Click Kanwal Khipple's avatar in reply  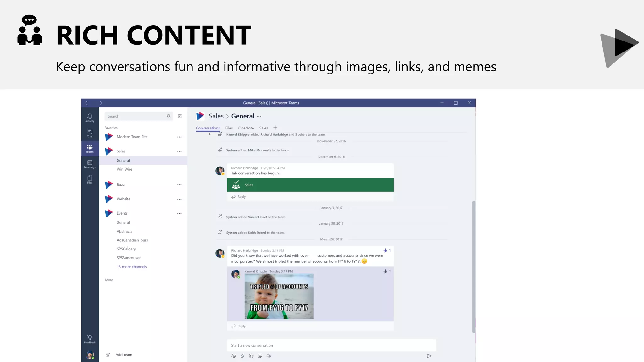[236, 274]
